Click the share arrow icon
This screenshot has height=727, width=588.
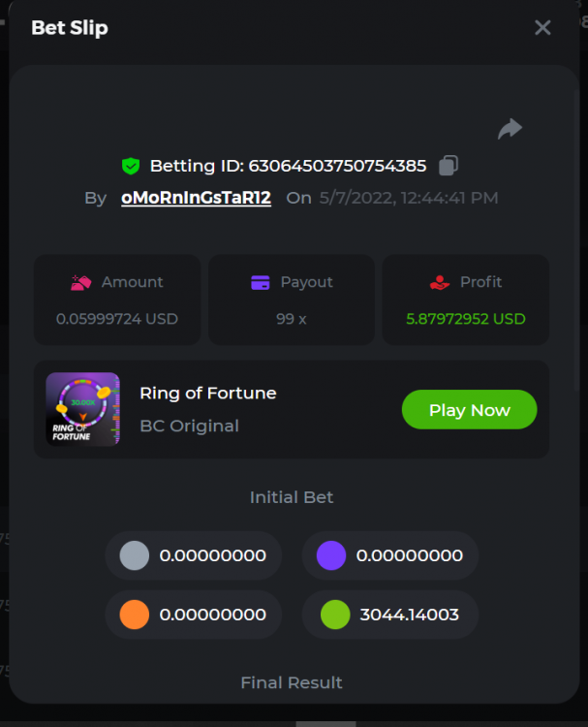point(510,129)
